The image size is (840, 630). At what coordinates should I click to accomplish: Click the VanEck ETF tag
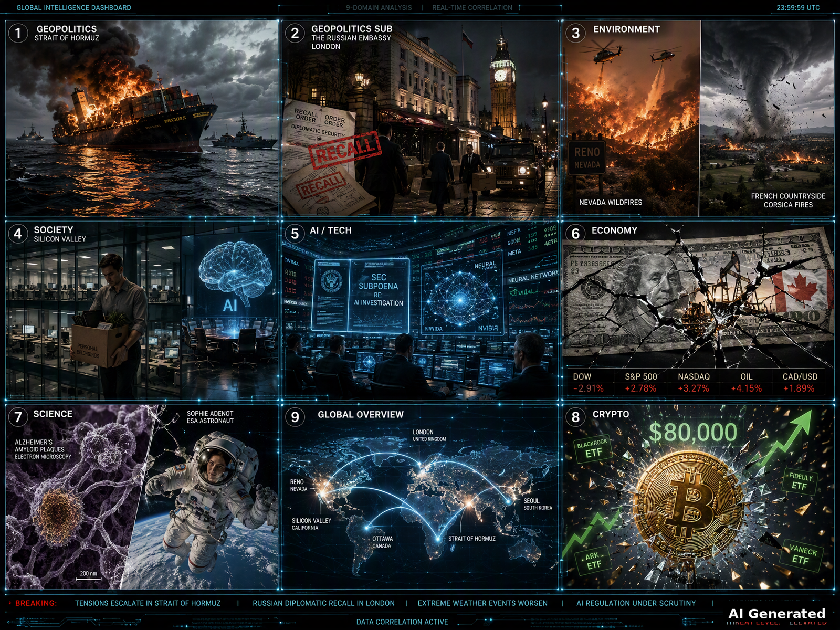[802, 555]
